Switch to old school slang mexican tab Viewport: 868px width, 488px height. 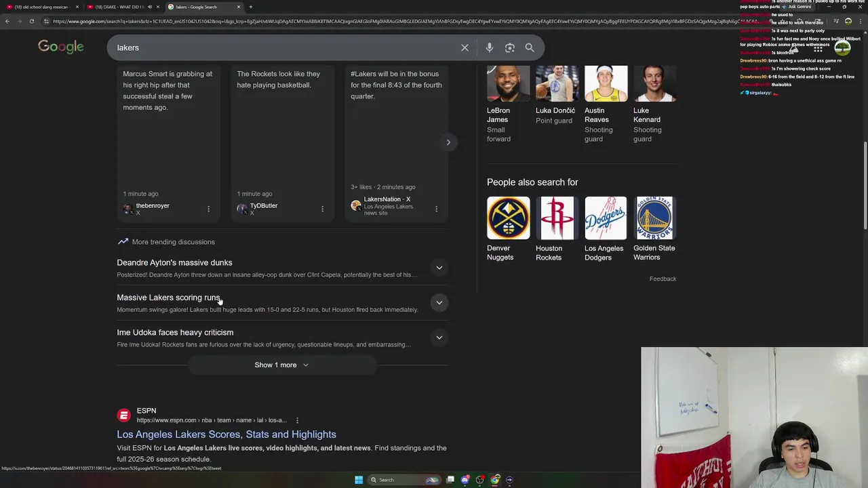pos(42,7)
